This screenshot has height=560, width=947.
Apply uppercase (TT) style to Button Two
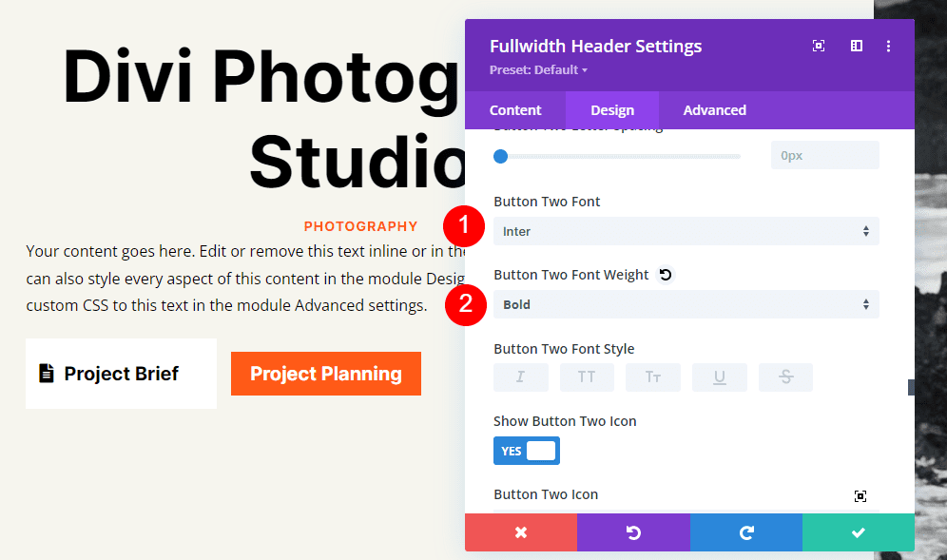pos(587,377)
